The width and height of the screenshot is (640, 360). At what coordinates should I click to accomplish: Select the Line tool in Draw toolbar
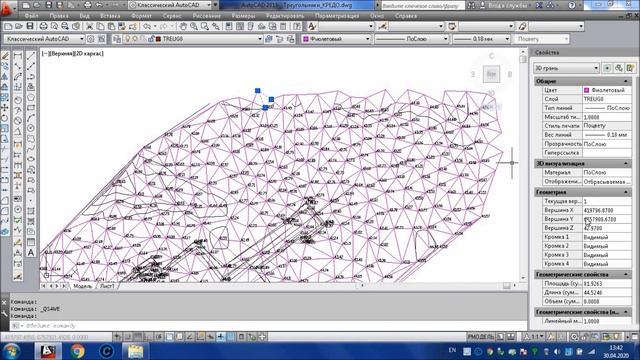[31, 56]
